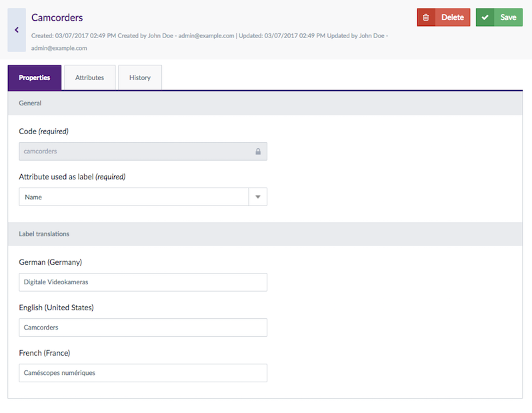Click the General section header
The height and width of the screenshot is (413, 532).
30,103
